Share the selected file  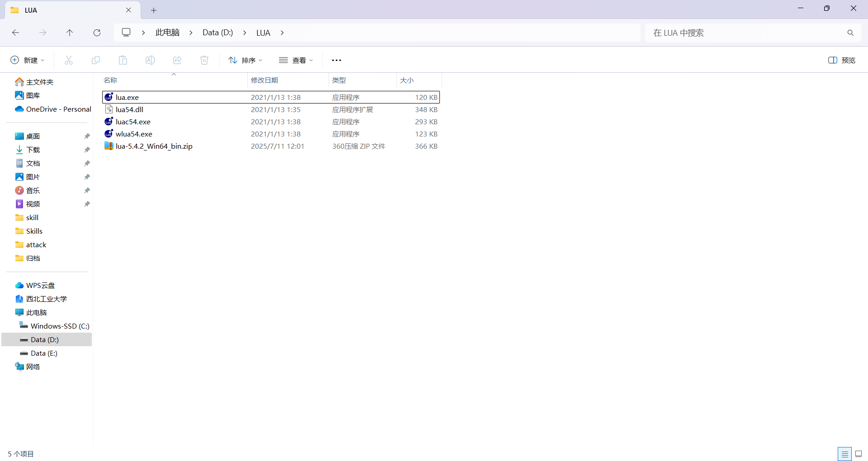(177, 60)
